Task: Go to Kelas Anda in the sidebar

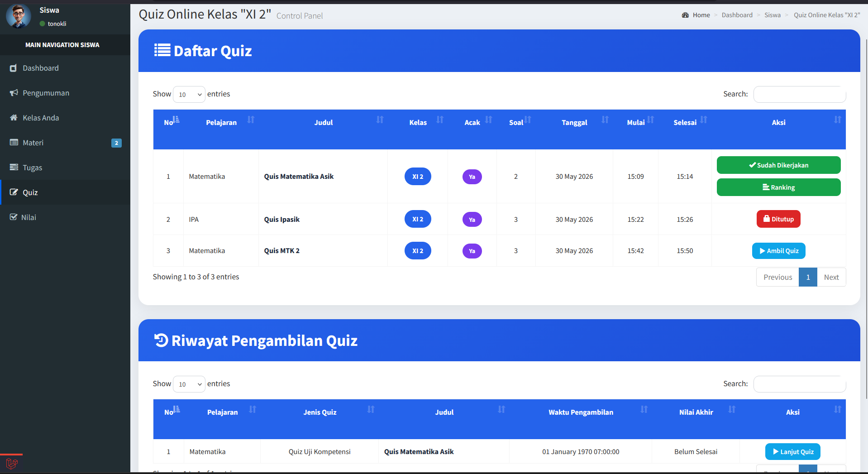Action: point(65,118)
